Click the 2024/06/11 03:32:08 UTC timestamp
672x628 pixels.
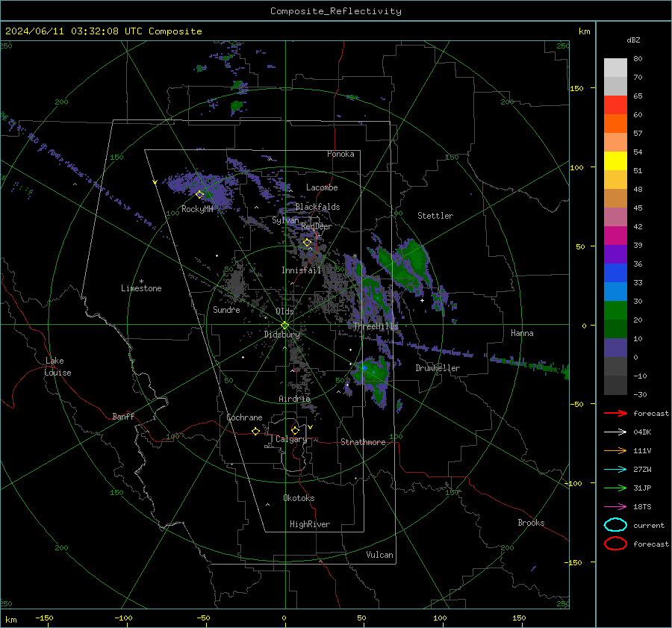103,31
